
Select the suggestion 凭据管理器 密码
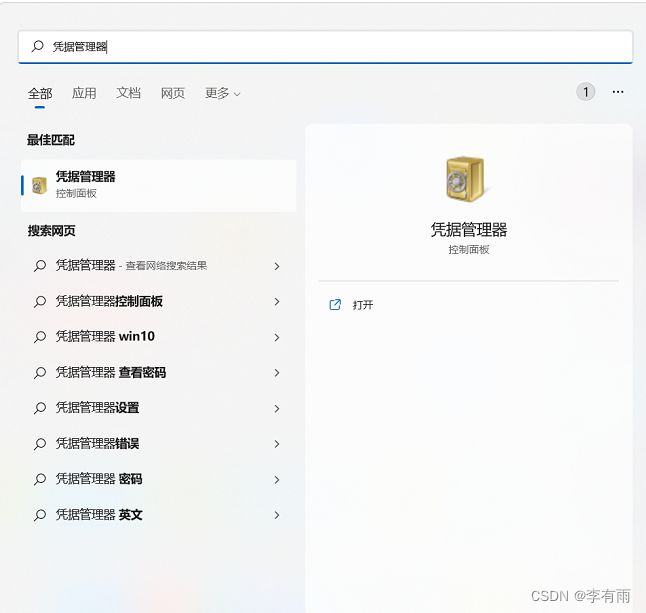click(159, 479)
